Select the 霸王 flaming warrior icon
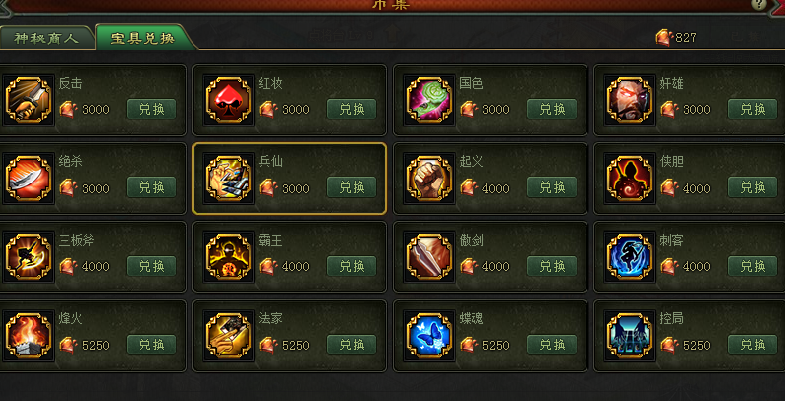The image size is (785, 401). 229,257
